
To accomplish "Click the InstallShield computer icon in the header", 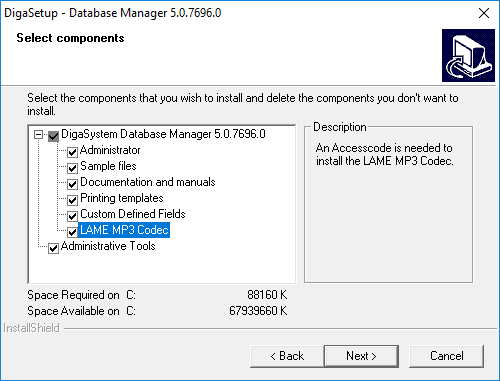I will tap(468, 55).
